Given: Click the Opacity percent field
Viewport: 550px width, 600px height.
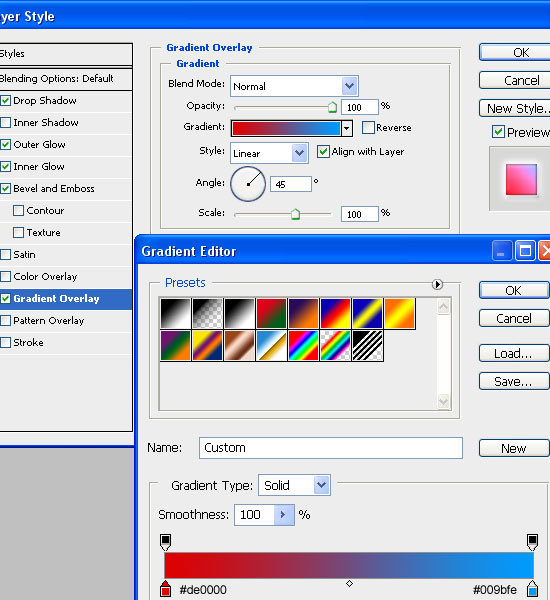Looking at the screenshot, I should click(x=359, y=107).
